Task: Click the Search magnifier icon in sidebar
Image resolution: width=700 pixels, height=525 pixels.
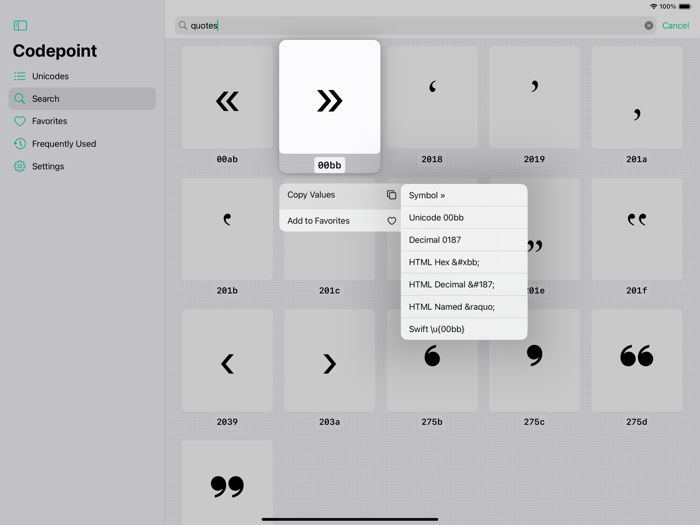Action: [20, 99]
